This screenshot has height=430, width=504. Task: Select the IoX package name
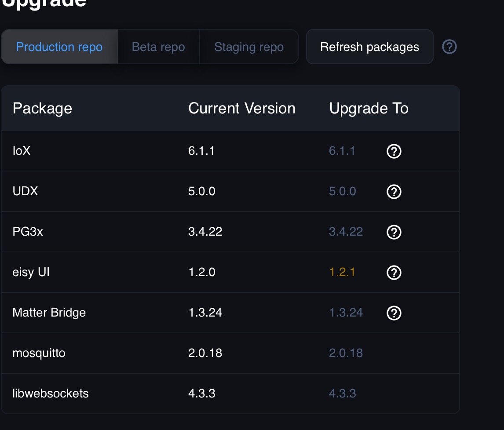(22, 151)
